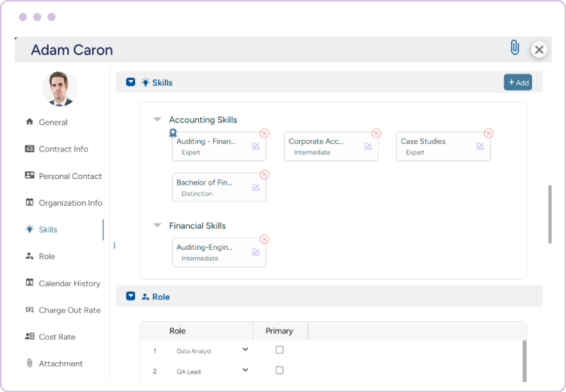This screenshot has width=566, height=392.
Task: Open the QA Lead role dropdown
Action: tap(245, 369)
